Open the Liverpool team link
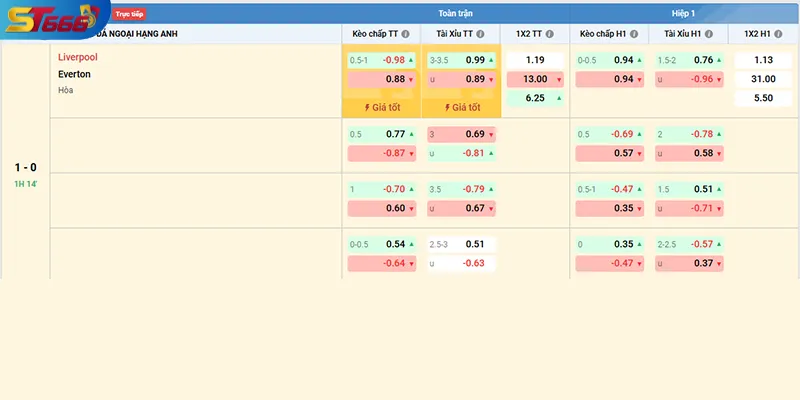Screen dimensions: 800x400 (x=78, y=57)
